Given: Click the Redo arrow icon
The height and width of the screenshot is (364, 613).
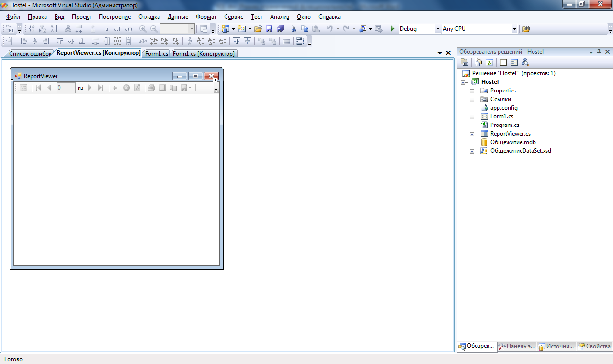Looking at the screenshot, I should pos(346,29).
